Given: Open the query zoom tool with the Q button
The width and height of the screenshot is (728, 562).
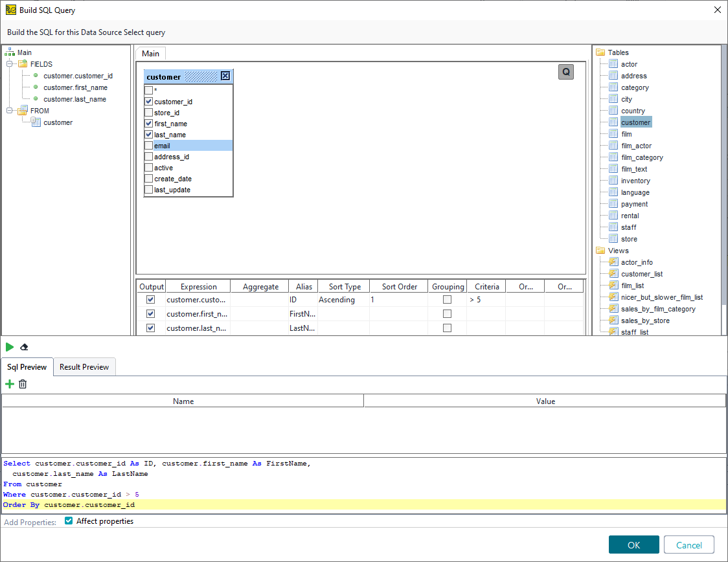Looking at the screenshot, I should (565, 72).
